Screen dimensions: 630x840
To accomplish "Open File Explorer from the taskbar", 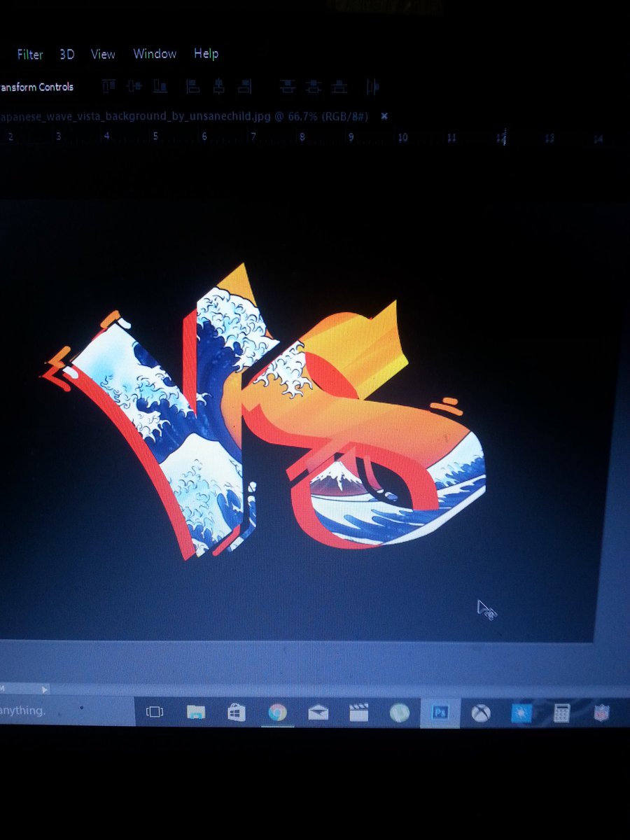I will pos(196,713).
